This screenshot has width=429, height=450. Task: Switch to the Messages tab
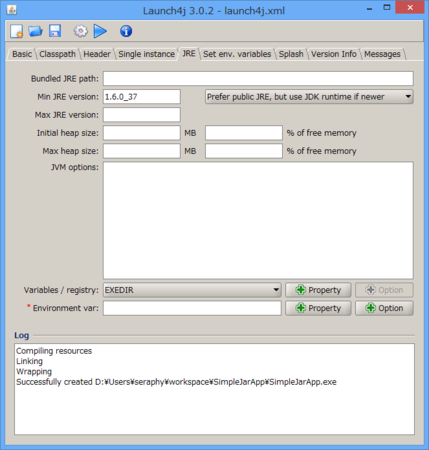382,54
